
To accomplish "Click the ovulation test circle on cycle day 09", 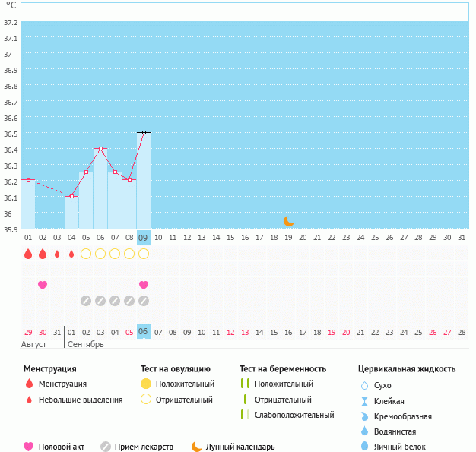I will [x=144, y=254].
